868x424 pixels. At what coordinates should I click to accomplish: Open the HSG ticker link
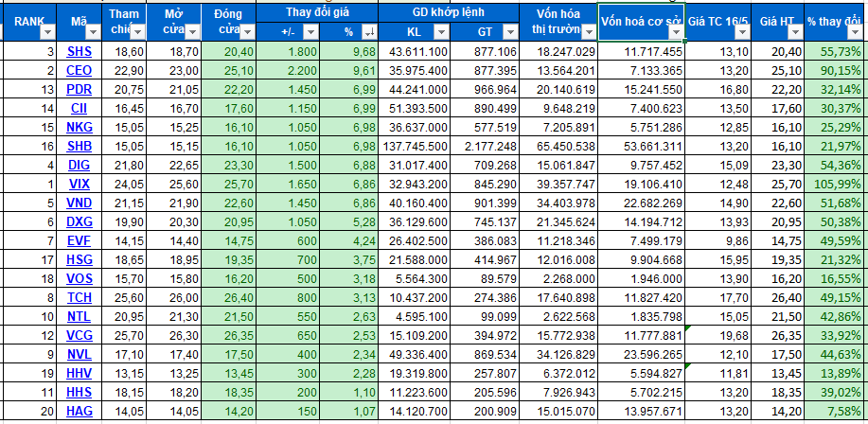coord(80,259)
